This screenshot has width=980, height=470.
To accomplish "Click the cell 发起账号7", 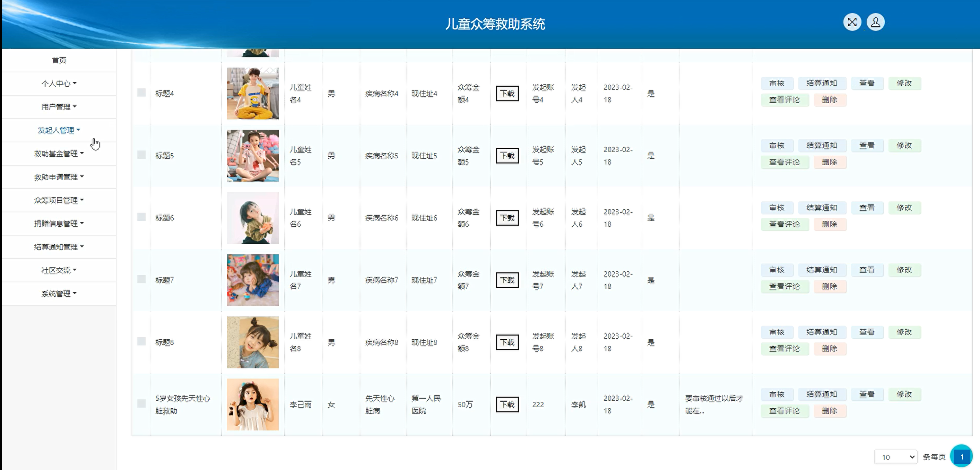I will click(543, 280).
